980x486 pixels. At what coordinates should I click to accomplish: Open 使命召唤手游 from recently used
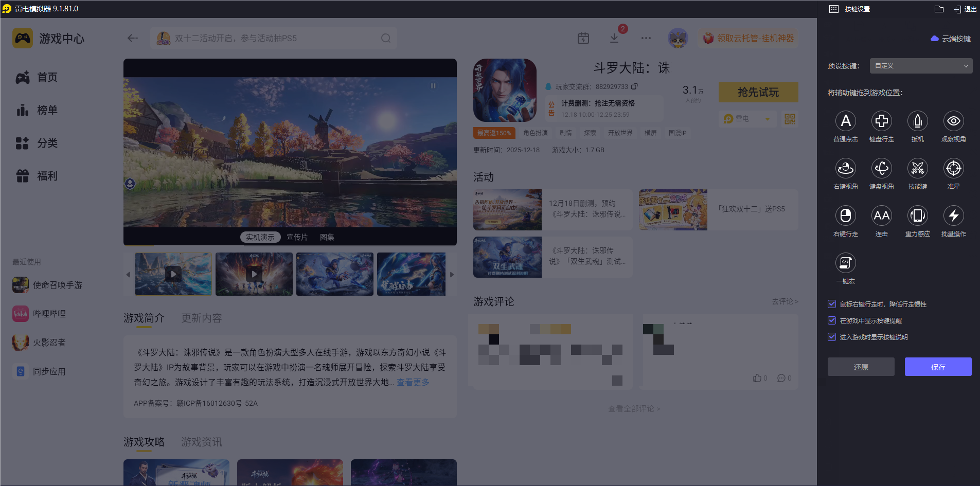click(x=48, y=285)
